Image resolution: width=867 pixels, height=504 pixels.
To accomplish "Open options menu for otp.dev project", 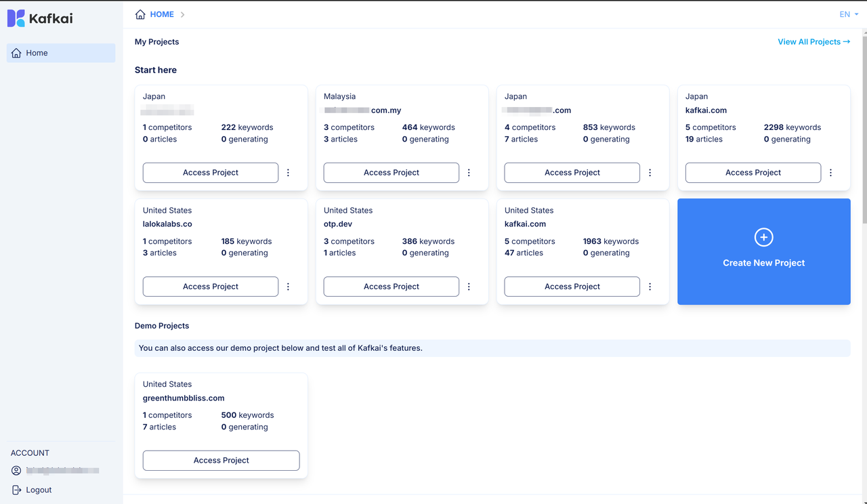I will 469,287.
